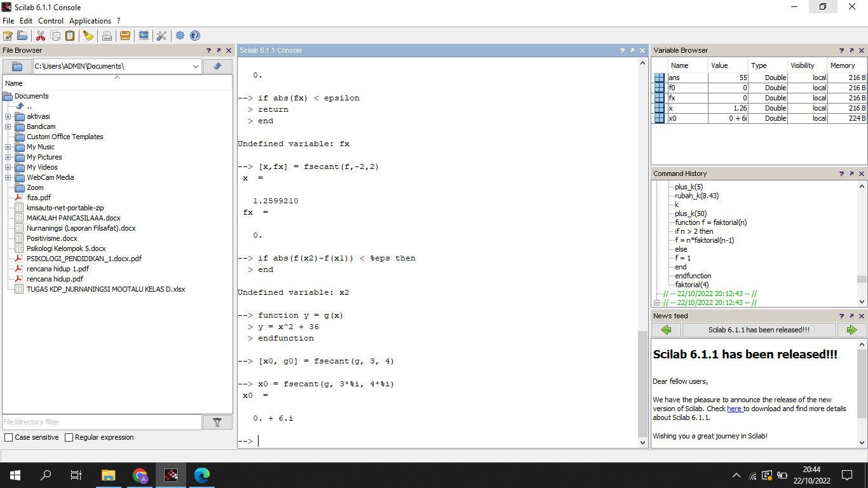Image resolution: width=868 pixels, height=488 pixels.
Task: Clear the console with the broom icon
Action: coord(88,36)
